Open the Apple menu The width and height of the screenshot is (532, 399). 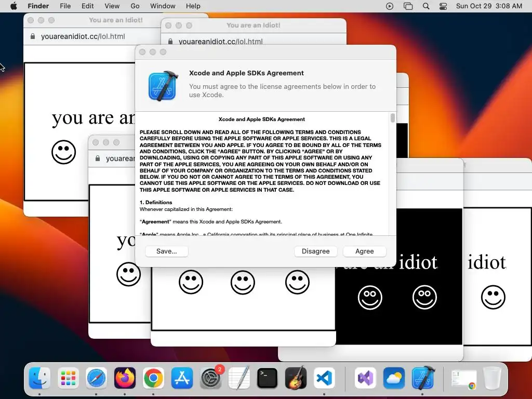(14, 6)
